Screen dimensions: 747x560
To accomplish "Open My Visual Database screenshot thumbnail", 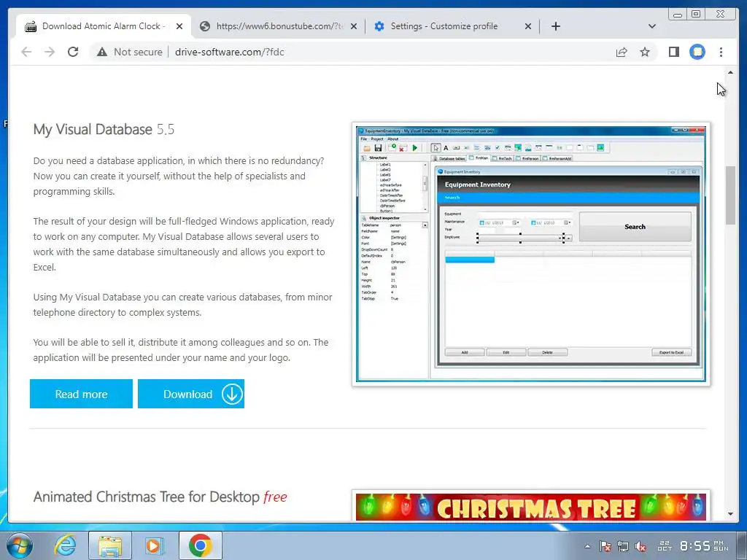I will pos(531,254).
